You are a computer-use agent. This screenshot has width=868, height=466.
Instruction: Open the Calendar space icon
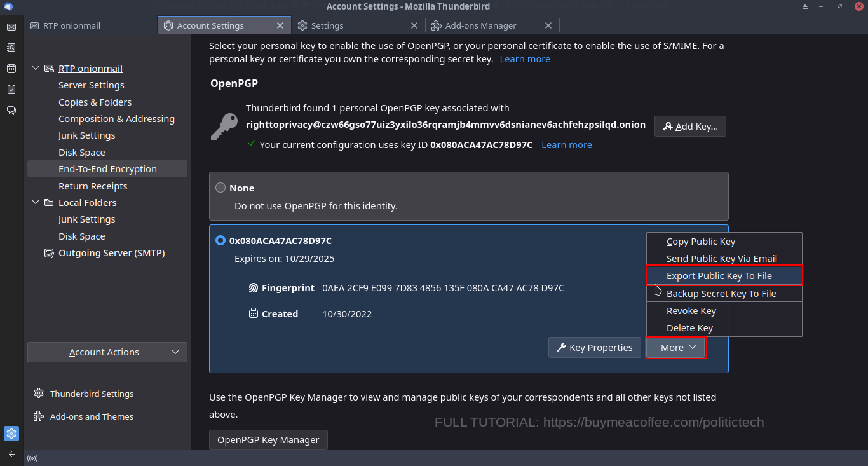[x=11, y=69]
